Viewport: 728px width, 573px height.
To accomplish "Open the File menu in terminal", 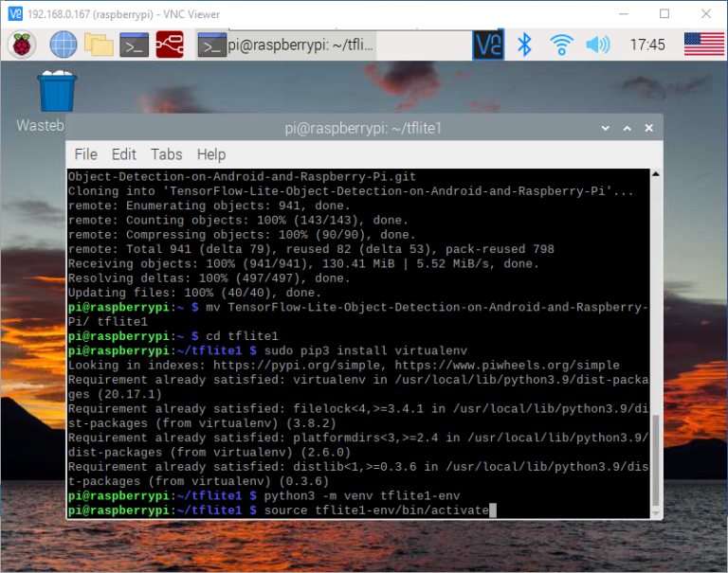I will (85, 154).
